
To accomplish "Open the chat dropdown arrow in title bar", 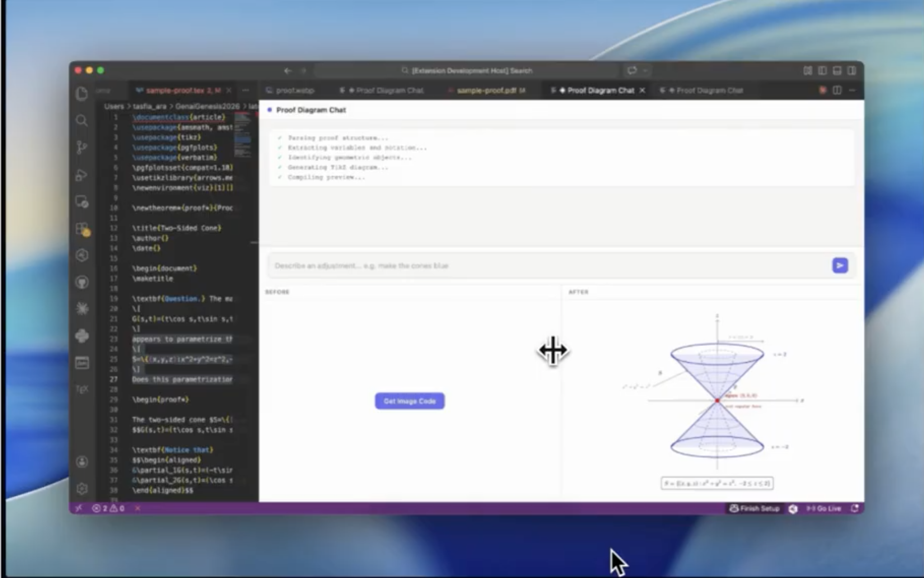I will click(x=646, y=71).
